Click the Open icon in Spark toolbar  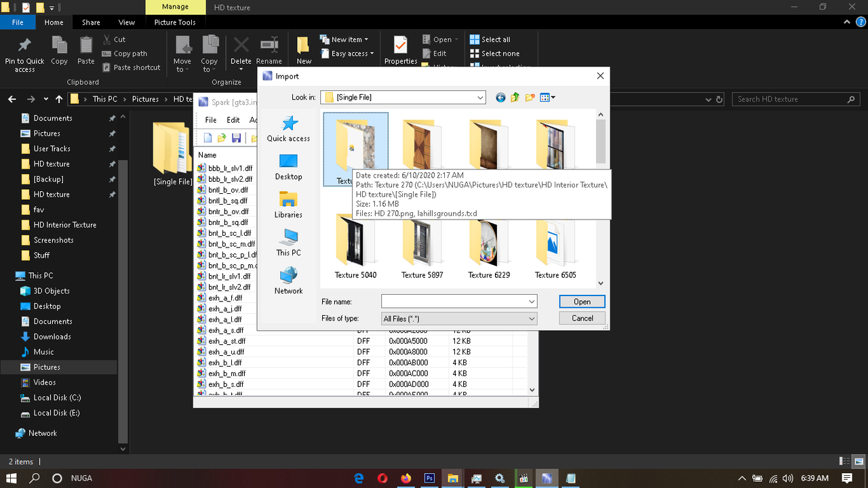pos(222,138)
